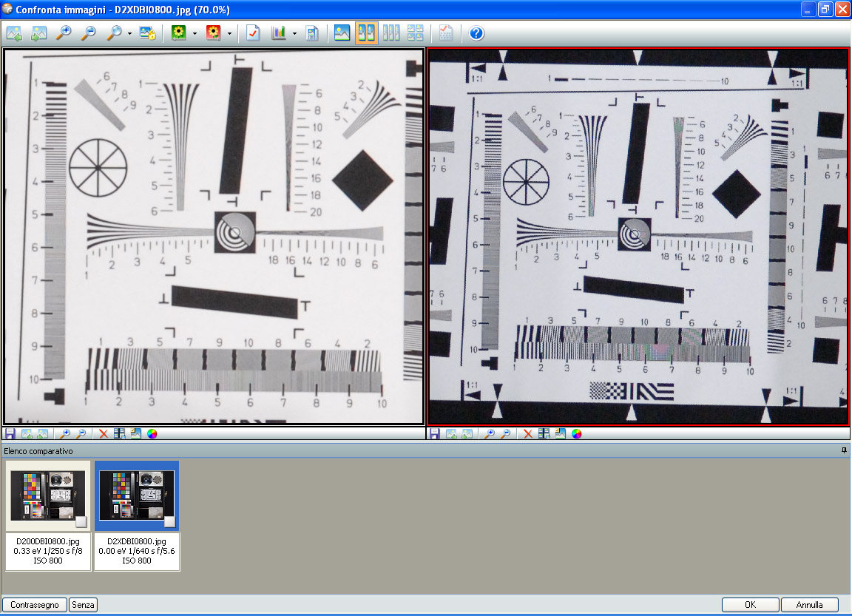Screen dimensions: 852x616
Task: Zoom out on left pane image
Action: [x=81, y=433]
